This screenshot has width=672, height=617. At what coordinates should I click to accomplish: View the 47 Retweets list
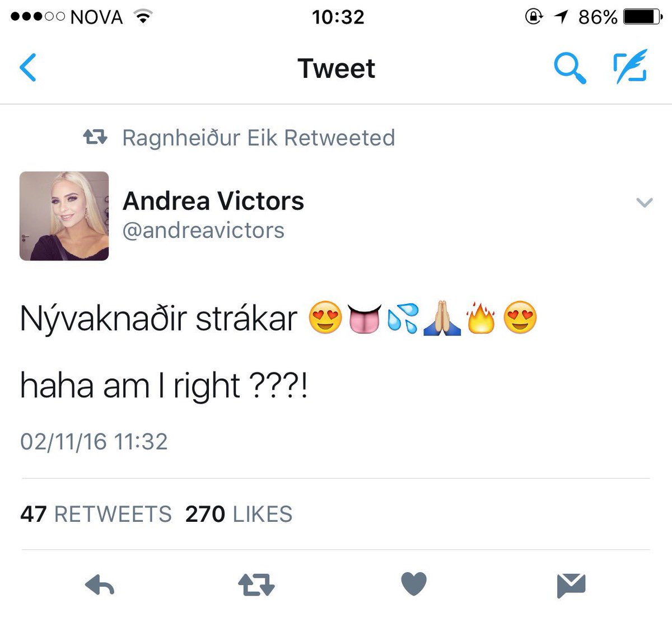pyautogui.click(x=96, y=514)
